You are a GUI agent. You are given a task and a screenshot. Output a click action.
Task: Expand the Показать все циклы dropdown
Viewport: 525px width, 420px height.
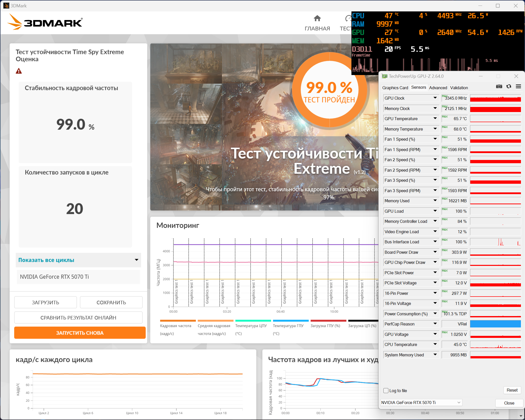click(x=78, y=260)
